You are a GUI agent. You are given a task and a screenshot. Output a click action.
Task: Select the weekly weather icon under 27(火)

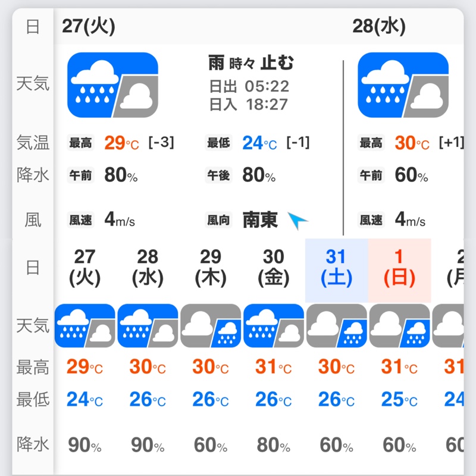(x=84, y=325)
